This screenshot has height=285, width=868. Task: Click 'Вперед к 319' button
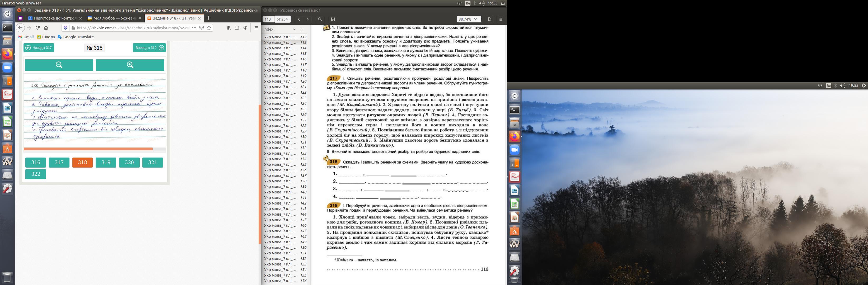[149, 48]
